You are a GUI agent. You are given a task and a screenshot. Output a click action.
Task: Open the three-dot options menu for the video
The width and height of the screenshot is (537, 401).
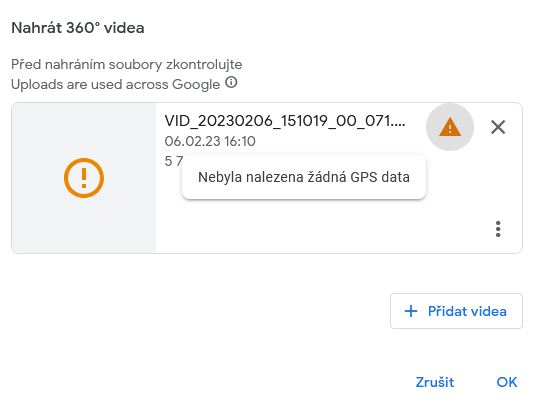(498, 229)
